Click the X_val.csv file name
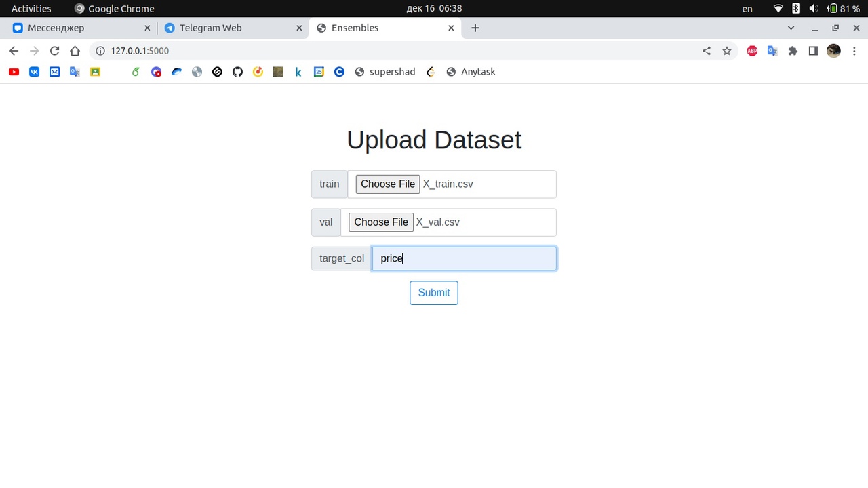Viewport: 868px width, 488px height. pos(438,222)
